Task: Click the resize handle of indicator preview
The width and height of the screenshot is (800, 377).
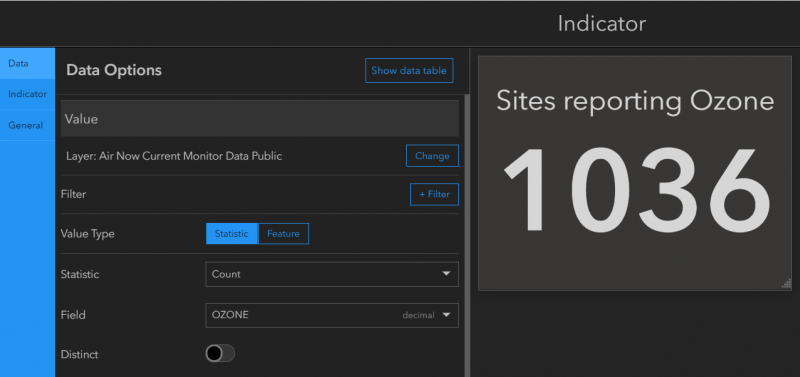Action: 786,284
